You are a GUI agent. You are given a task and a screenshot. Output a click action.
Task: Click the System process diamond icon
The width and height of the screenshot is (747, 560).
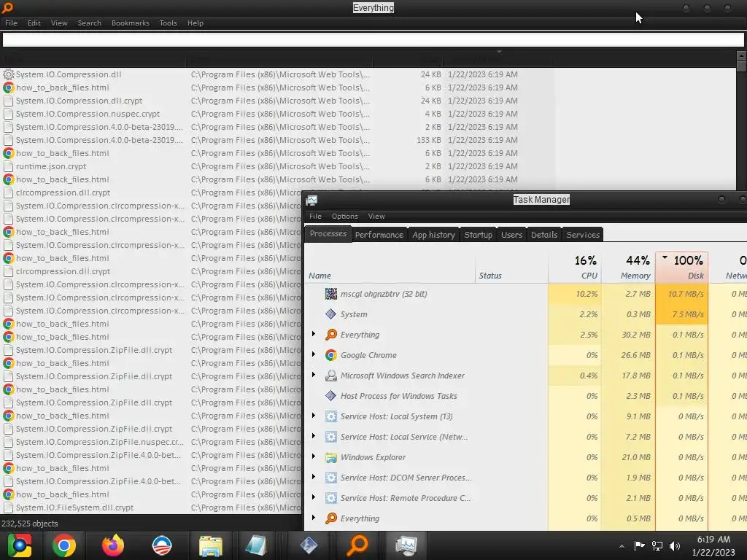pyautogui.click(x=330, y=314)
